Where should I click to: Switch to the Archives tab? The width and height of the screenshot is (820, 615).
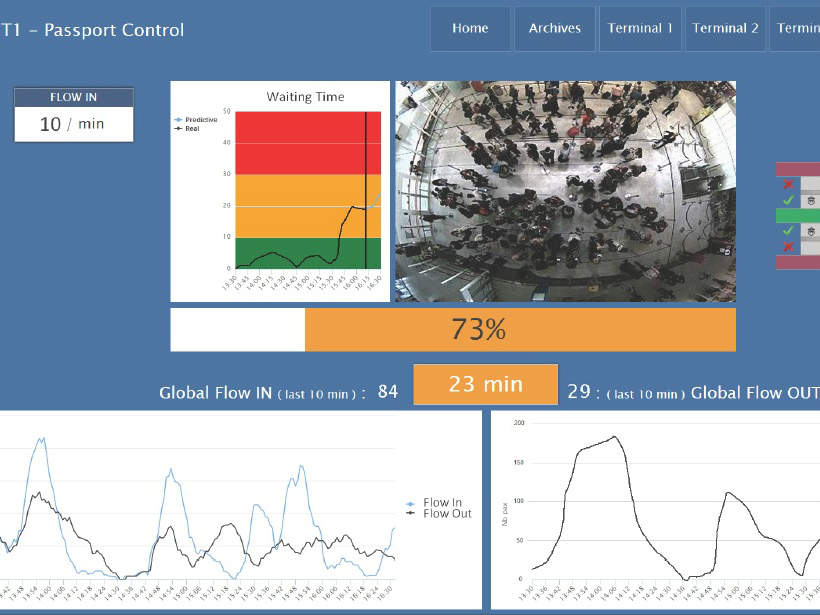click(555, 29)
